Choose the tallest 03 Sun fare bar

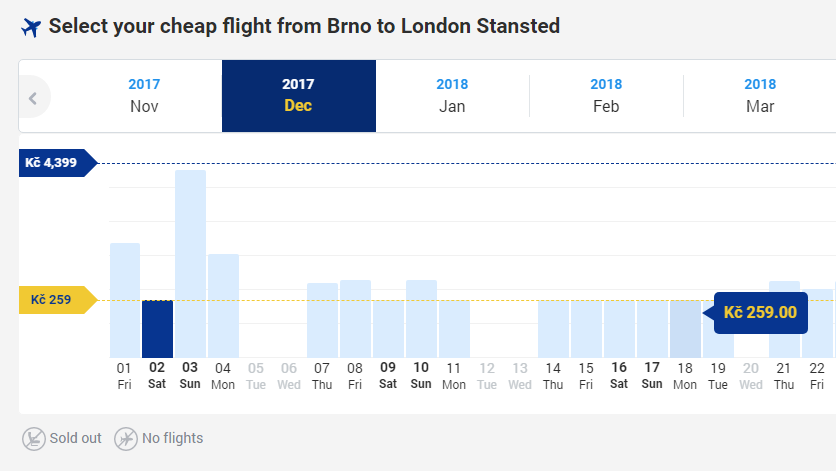point(190,264)
